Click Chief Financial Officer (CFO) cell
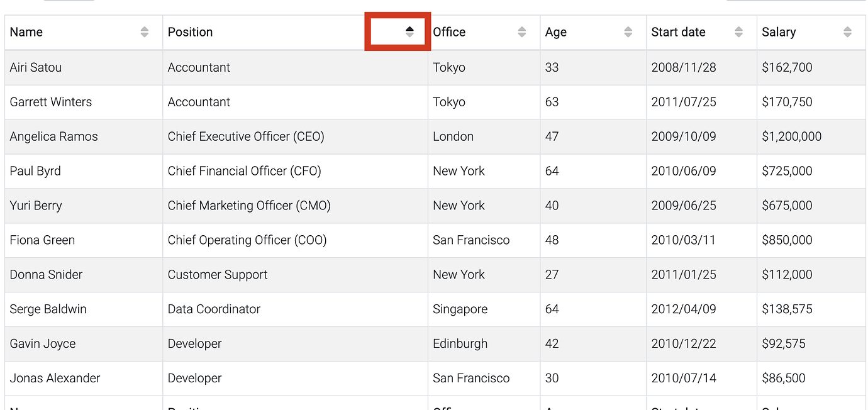Viewport: 868px width, 410px height. [244, 171]
